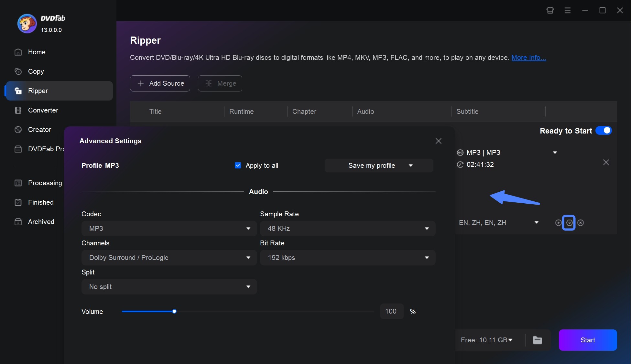Open the hamburger menu in the title bar

(x=567, y=10)
